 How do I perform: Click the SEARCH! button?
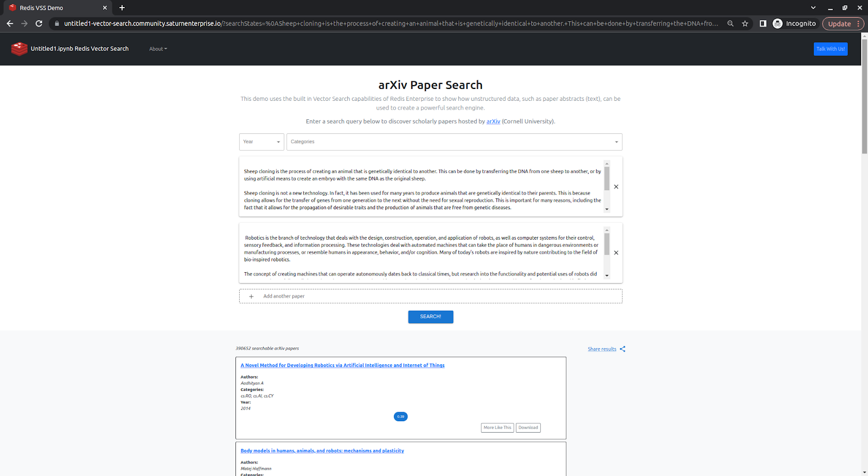[x=431, y=317]
